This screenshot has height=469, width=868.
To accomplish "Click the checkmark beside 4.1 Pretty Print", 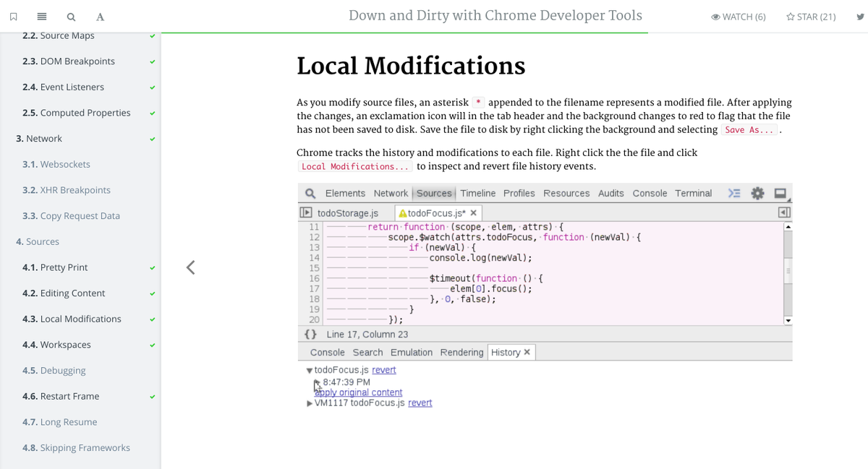I will coord(153,267).
